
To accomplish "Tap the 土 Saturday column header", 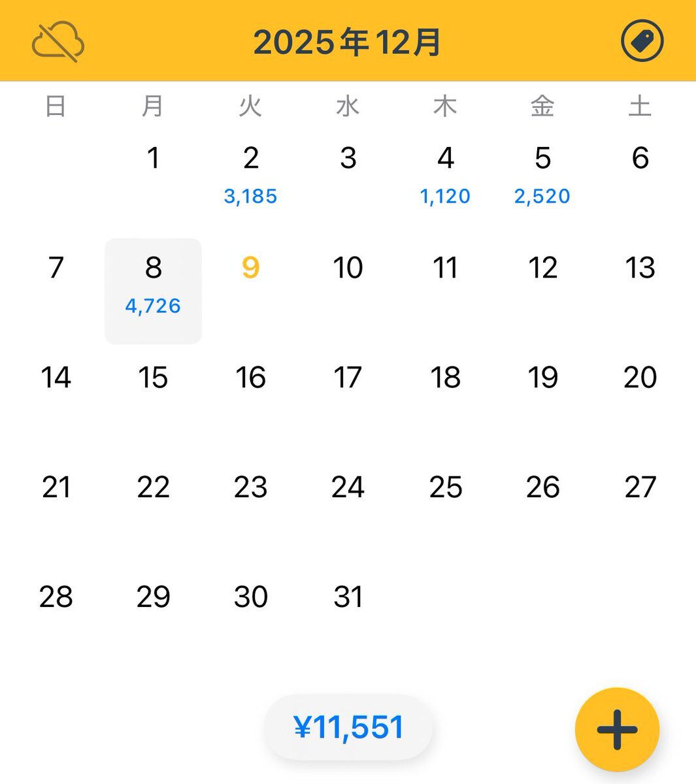I will point(640,106).
